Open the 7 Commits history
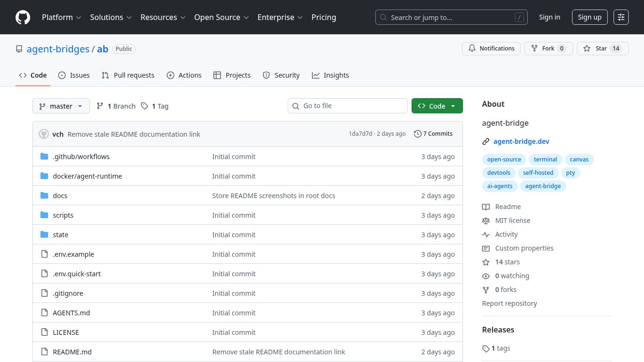The width and height of the screenshot is (644, 362). [433, 134]
